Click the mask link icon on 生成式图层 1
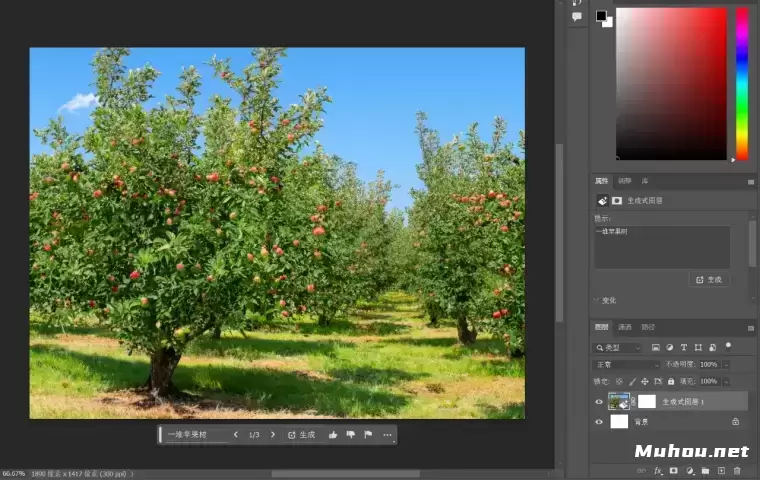 point(633,402)
